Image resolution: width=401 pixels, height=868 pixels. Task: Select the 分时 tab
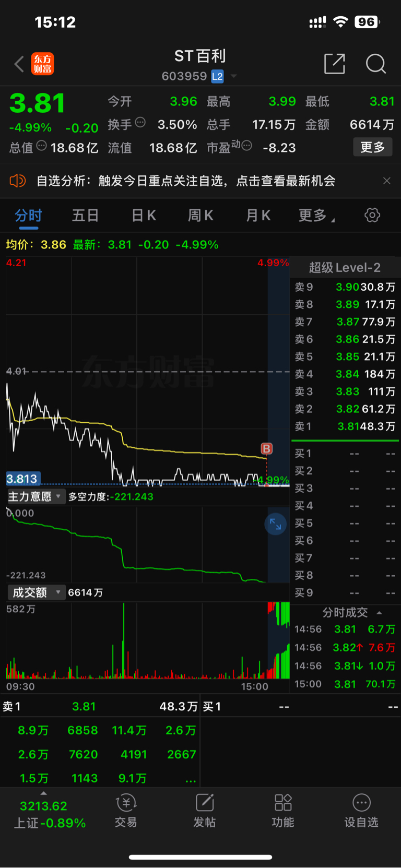[x=28, y=216]
